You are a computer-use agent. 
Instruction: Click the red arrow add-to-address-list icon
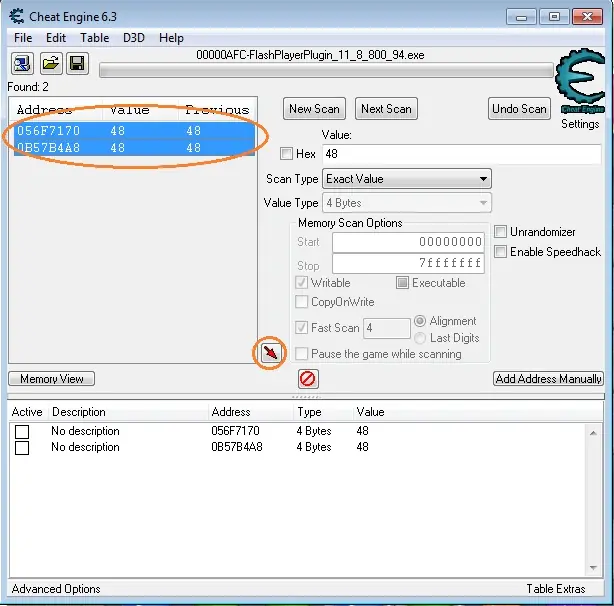coord(270,353)
